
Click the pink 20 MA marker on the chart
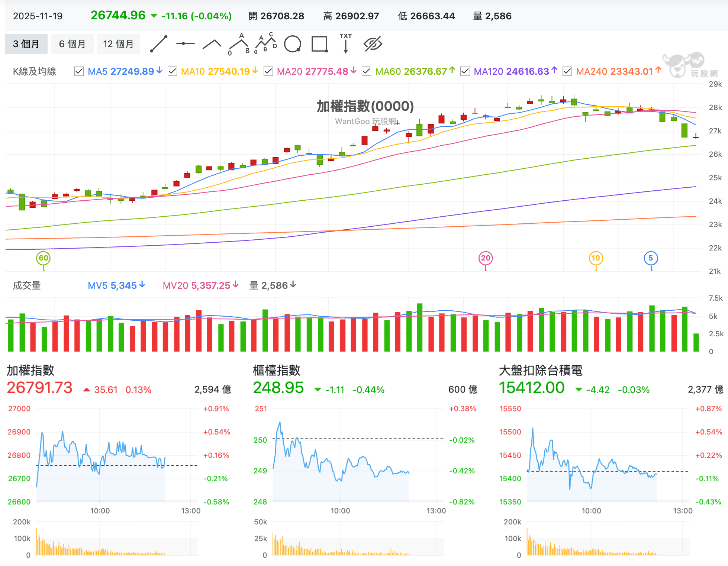click(x=486, y=258)
